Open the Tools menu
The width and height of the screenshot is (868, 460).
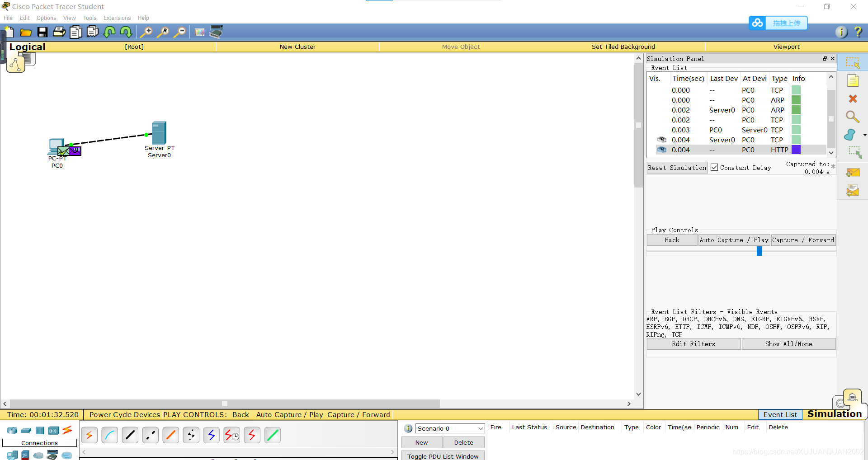90,18
